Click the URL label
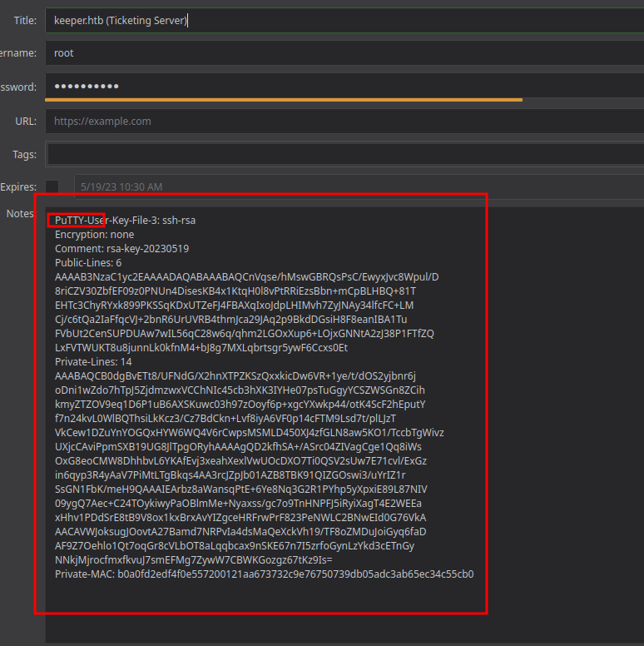The image size is (644, 646). click(26, 122)
